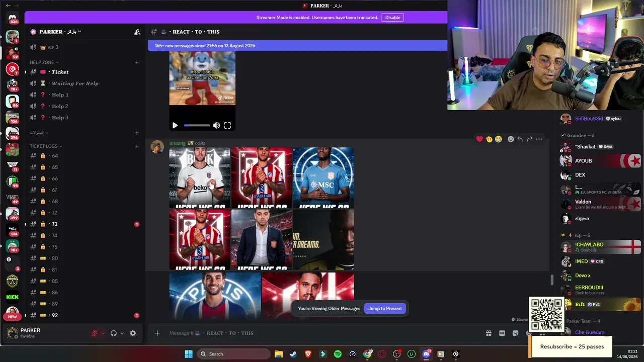The image size is (644, 362).
Task: Open the add reaction emoji picker
Action: click(x=511, y=139)
